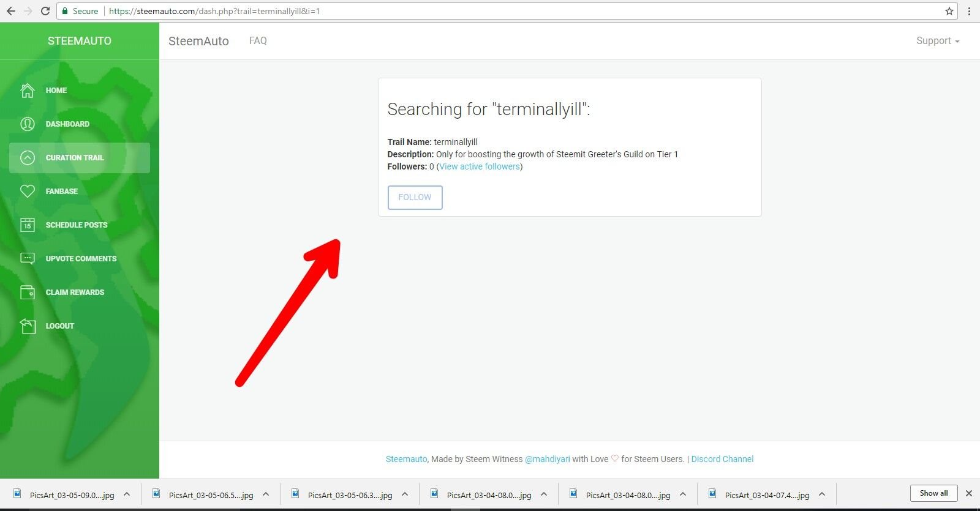Click View active followers link
The image size is (980, 511).
pyautogui.click(x=480, y=166)
